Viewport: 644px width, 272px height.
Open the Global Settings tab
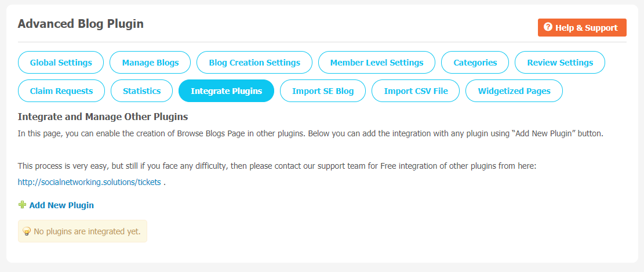pyautogui.click(x=61, y=63)
